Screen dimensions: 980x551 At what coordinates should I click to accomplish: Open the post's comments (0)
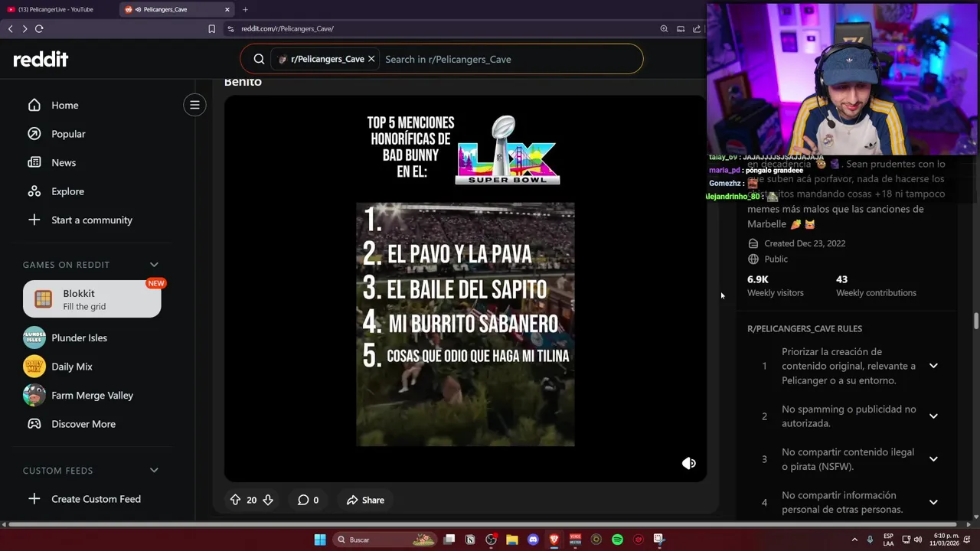309,500
